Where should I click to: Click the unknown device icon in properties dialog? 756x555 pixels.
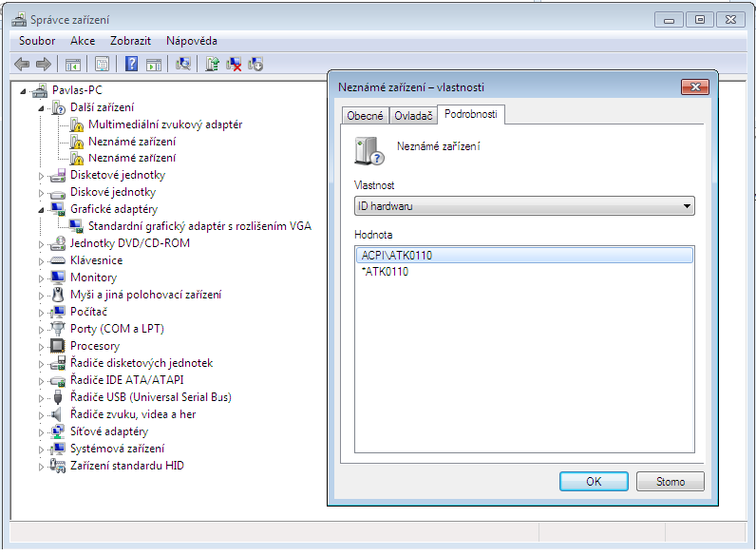(x=369, y=150)
